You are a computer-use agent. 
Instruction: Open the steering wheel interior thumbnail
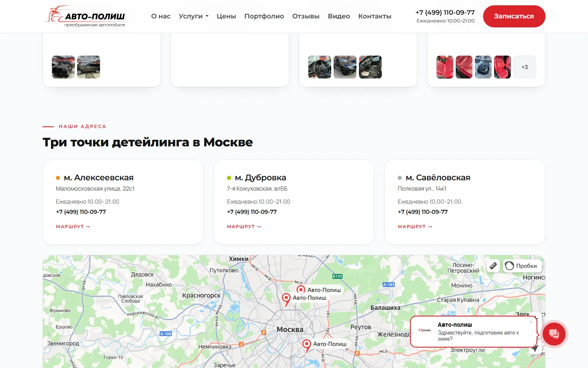click(320, 67)
